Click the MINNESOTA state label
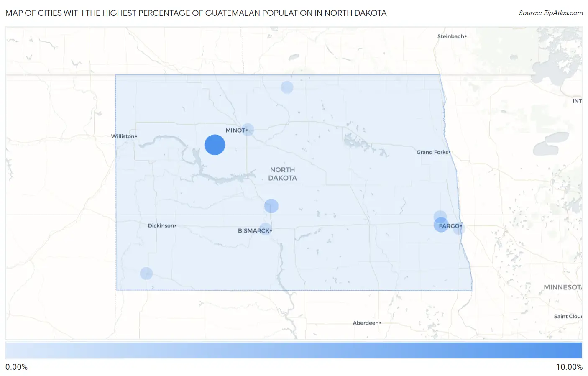The image size is (588, 376). tap(562, 287)
